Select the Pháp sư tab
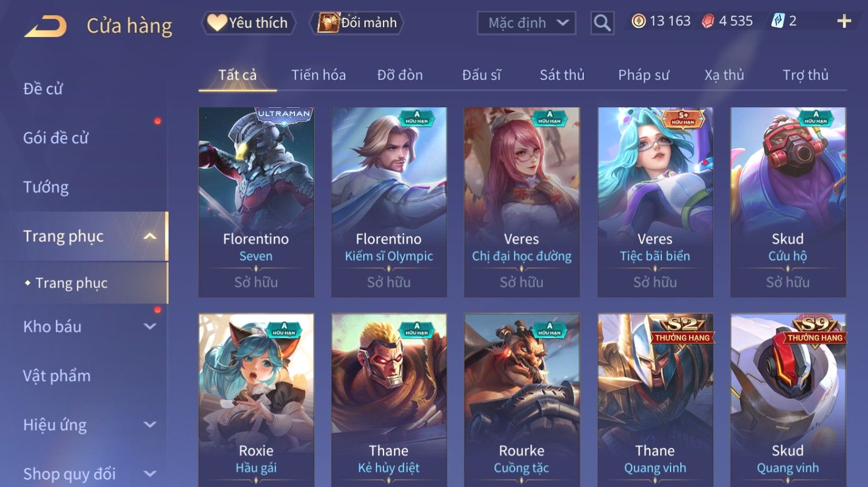 pyautogui.click(x=643, y=75)
